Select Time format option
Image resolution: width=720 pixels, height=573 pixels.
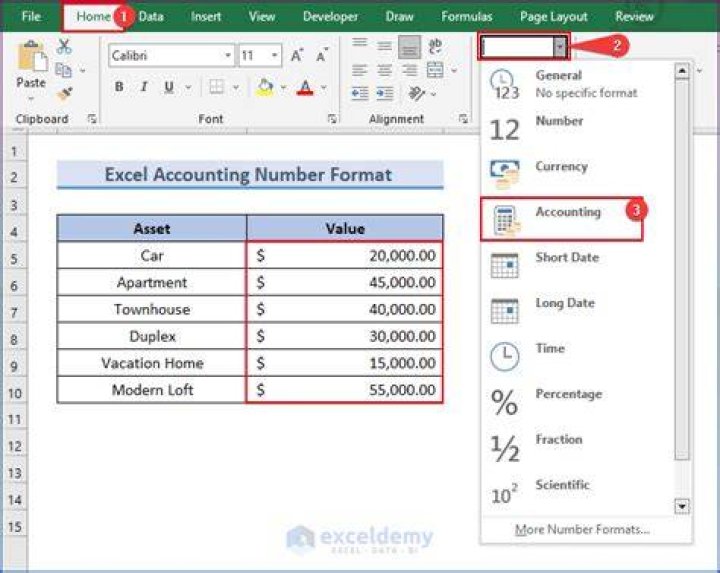[576, 356]
